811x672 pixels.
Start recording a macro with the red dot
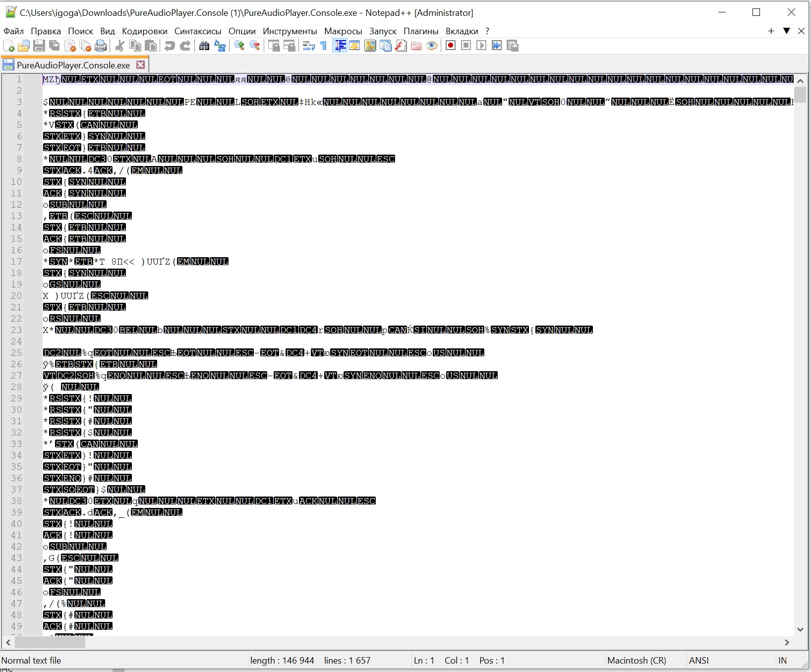tap(451, 46)
